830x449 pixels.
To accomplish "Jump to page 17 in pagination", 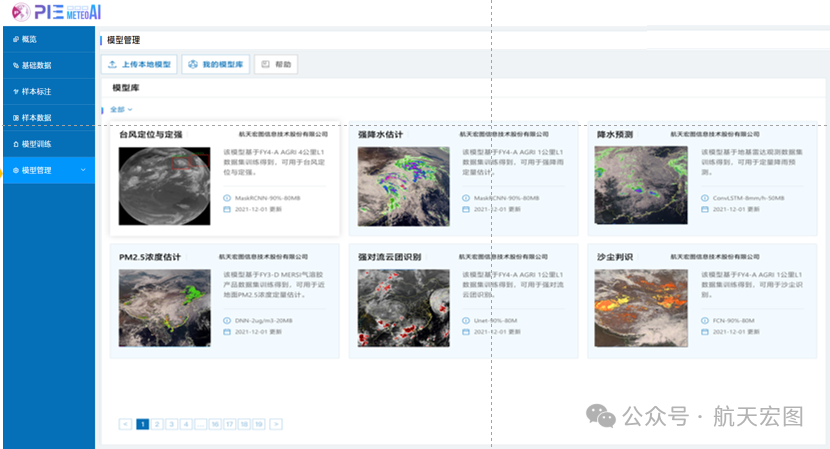I will coord(230,424).
